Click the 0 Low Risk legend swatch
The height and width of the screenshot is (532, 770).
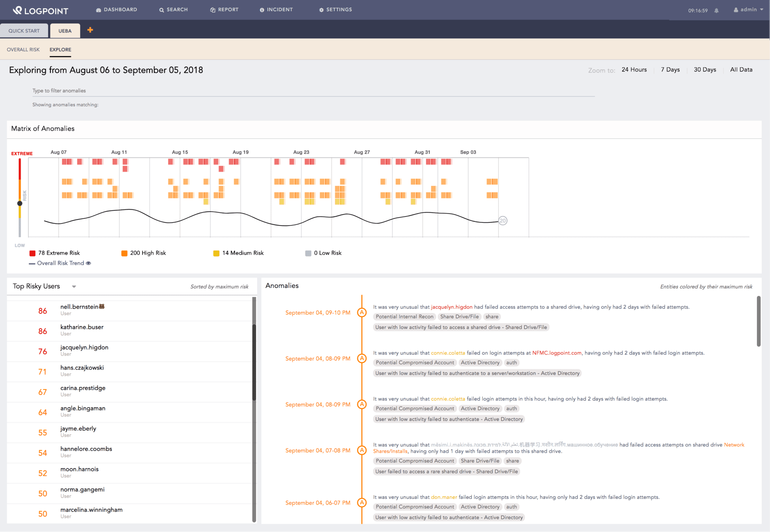[308, 253]
